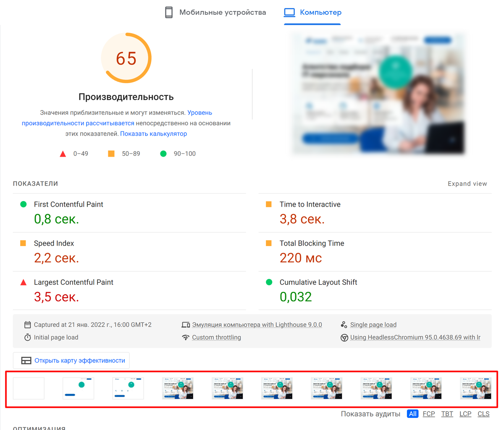The width and height of the screenshot is (504, 430).
Task: Click the stopwatch icon beside Initial page load
Action: 28,337
